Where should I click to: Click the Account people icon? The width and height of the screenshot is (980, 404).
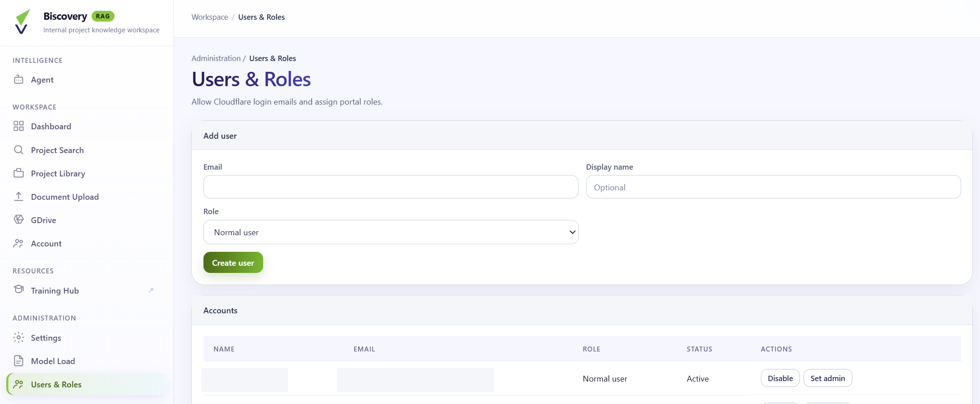click(18, 243)
